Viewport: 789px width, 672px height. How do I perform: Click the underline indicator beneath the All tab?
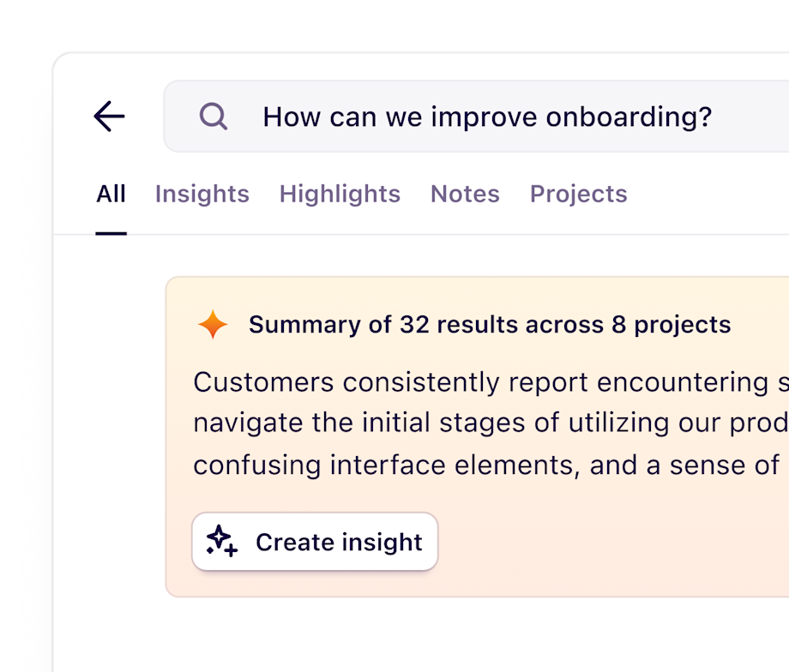pyautogui.click(x=111, y=233)
